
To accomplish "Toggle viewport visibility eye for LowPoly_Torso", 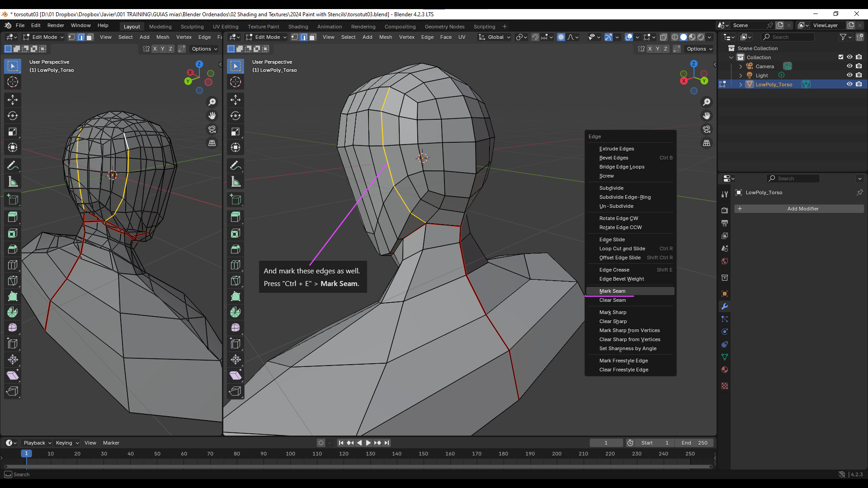I will [849, 84].
